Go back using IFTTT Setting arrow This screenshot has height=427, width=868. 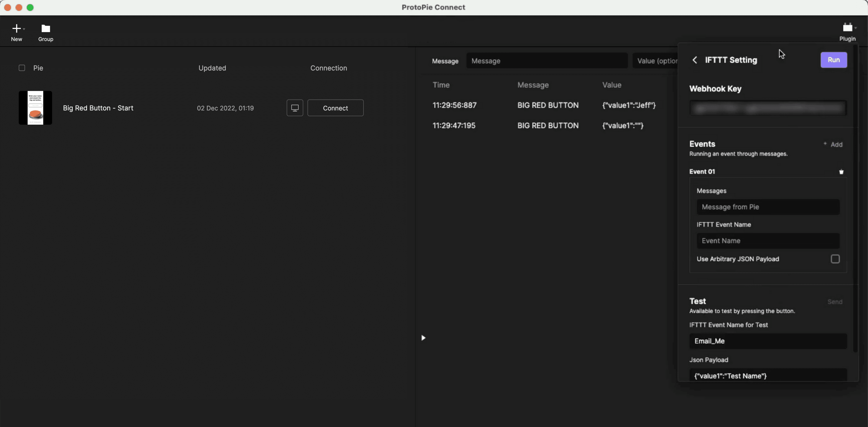click(x=695, y=60)
